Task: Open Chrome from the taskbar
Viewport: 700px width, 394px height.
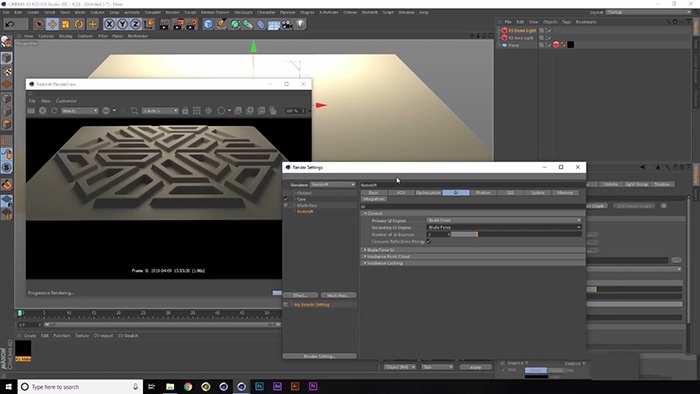Action: tap(188, 387)
